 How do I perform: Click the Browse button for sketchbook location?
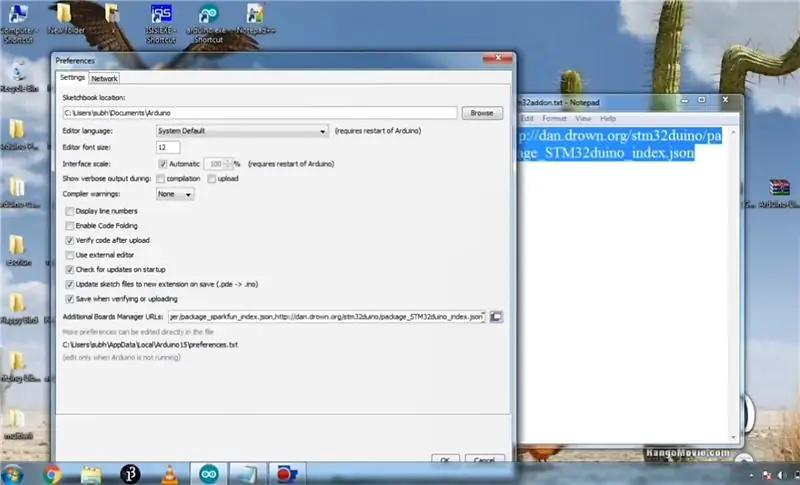pos(482,113)
